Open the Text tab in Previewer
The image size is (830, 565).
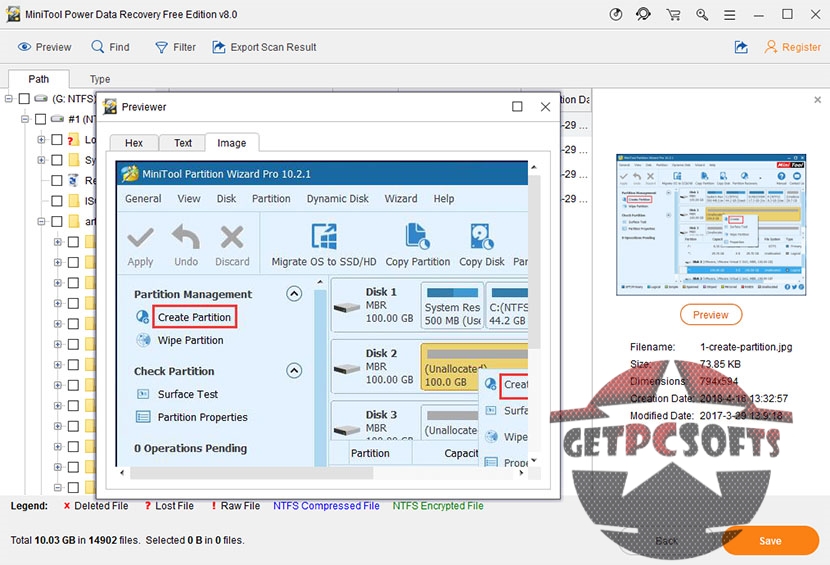(183, 143)
